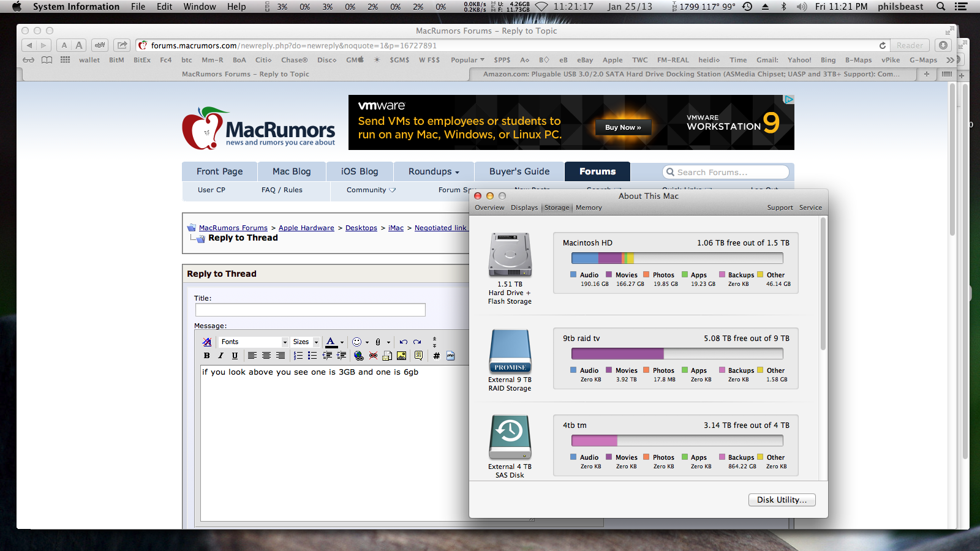
Task: Open Safari Reading List glasses icon
Action: [29, 60]
